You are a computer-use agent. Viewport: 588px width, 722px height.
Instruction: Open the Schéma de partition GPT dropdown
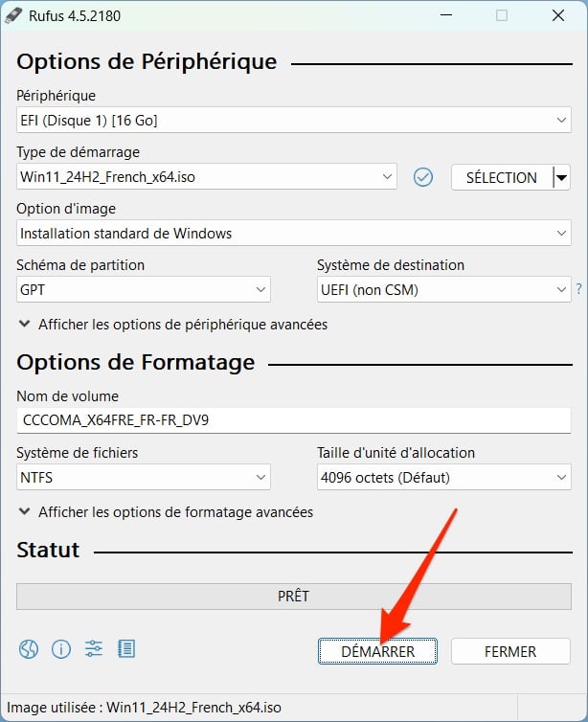144,289
